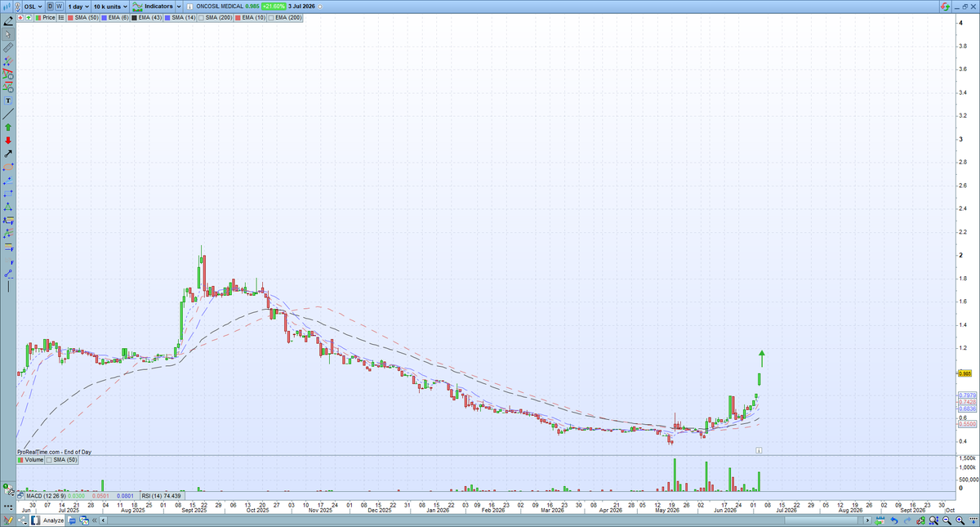Toggle EMA (6) indicator label
This screenshot has width=980, height=527.
(x=114, y=17)
